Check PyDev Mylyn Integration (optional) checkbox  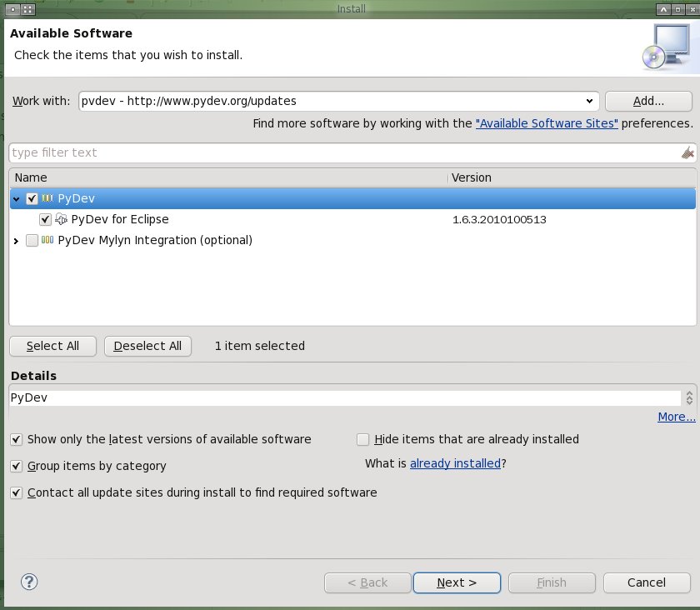click(x=32, y=240)
